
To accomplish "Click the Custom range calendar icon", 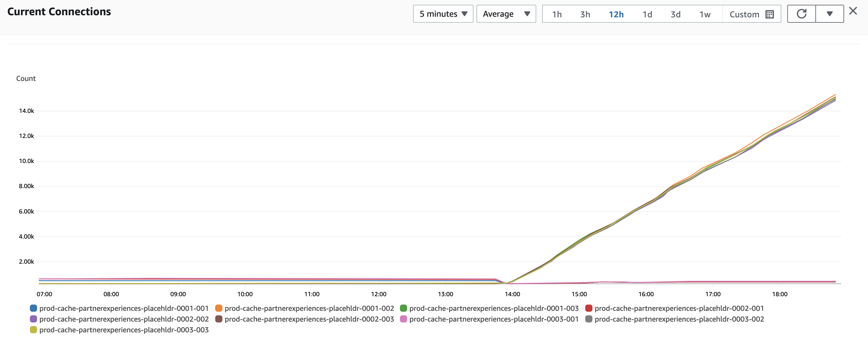I will click(770, 14).
